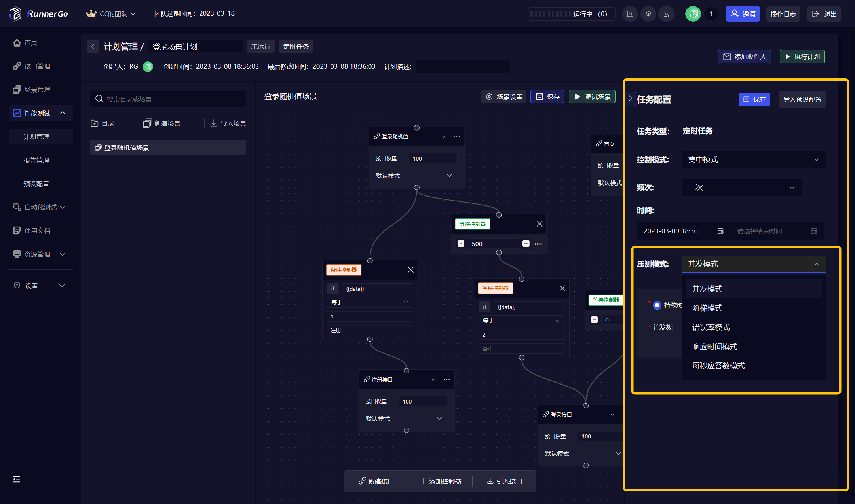Click the RG creator avatar
The image size is (855, 504).
tap(148, 66)
